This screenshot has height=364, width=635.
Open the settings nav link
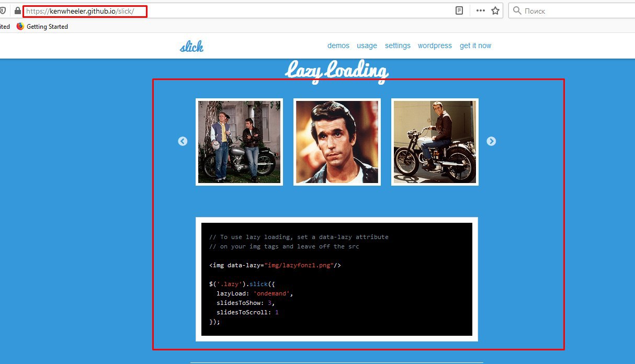[x=398, y=46]
